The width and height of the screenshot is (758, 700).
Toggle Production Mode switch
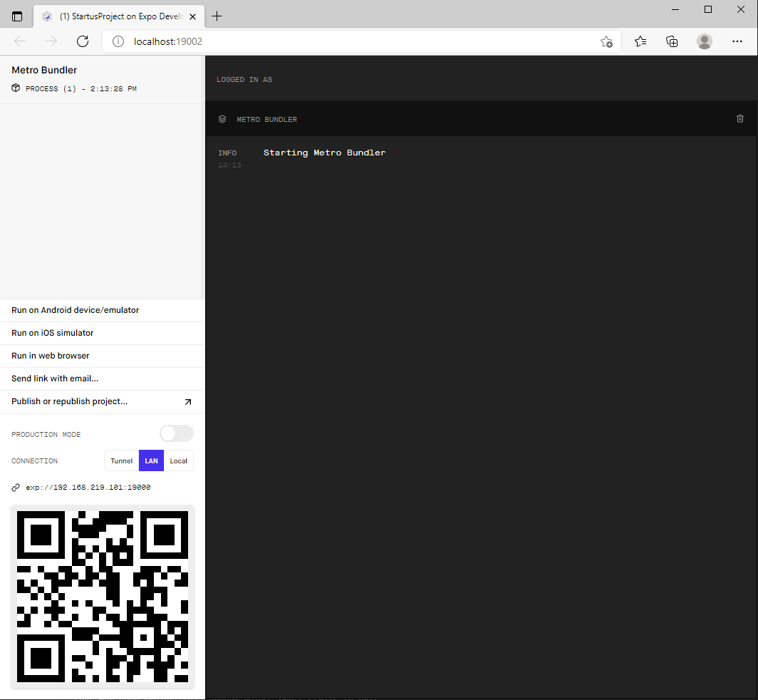point(177,433)
